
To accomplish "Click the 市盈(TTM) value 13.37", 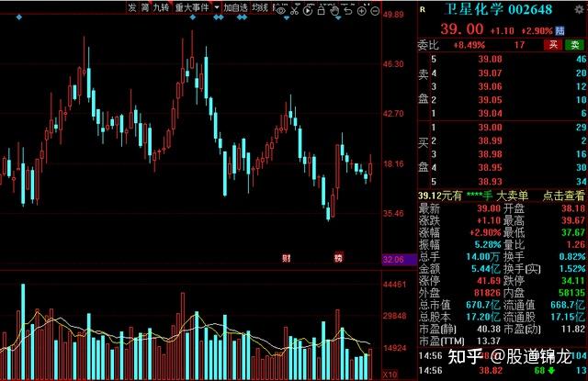I will pyautogui.click(x=489, y=341).
